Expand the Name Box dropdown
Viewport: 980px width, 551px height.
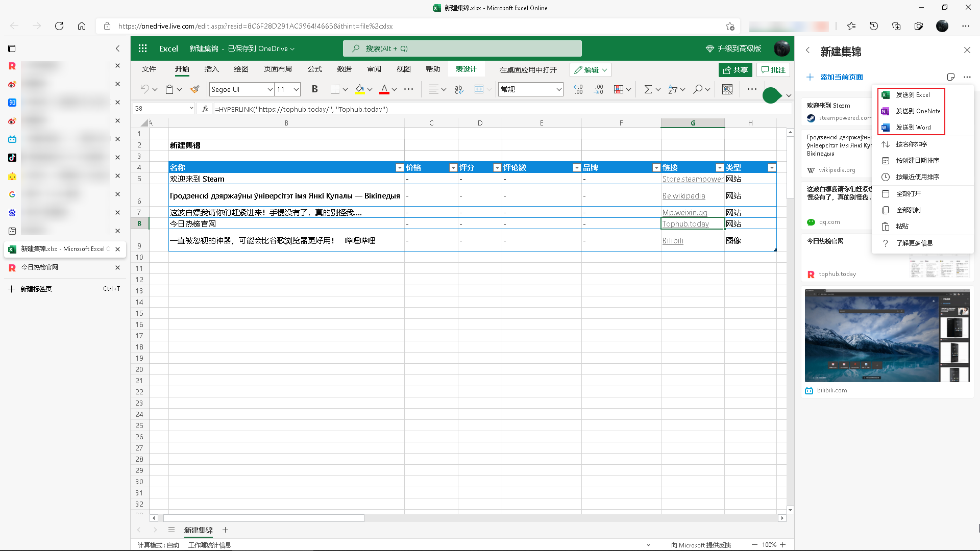191,108
